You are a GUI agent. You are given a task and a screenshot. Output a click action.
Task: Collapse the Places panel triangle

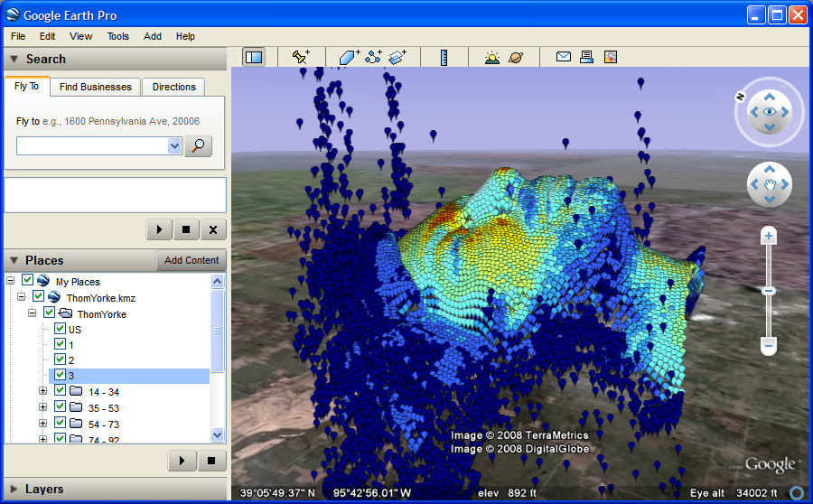pyautogui.click(x=14, y=260)
